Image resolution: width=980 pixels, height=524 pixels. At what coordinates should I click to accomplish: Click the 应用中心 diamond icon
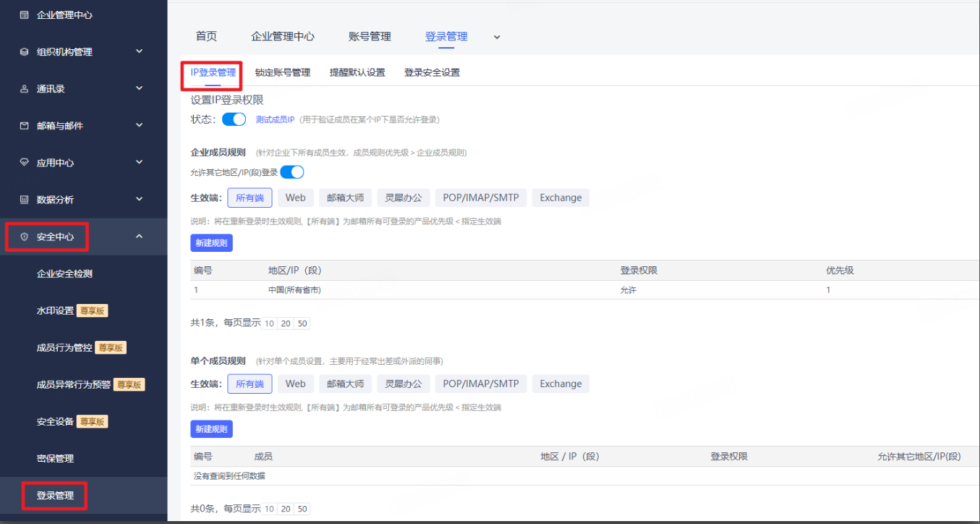click(24, 163)
